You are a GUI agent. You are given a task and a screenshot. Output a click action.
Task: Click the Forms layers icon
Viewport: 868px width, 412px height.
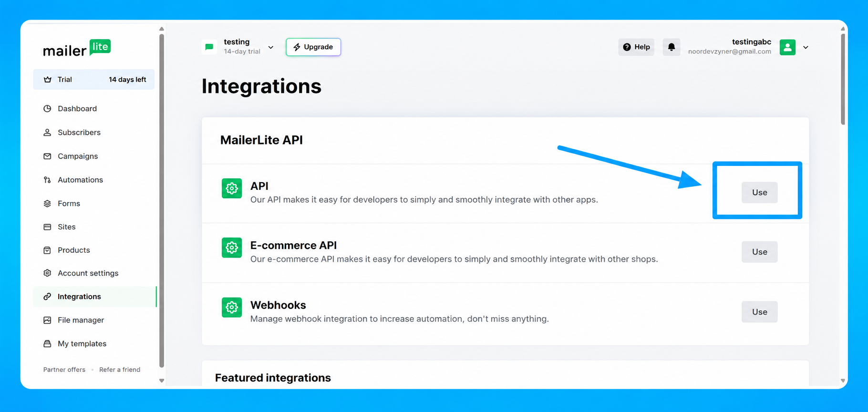pyautogui.click(x=47, y=204)
